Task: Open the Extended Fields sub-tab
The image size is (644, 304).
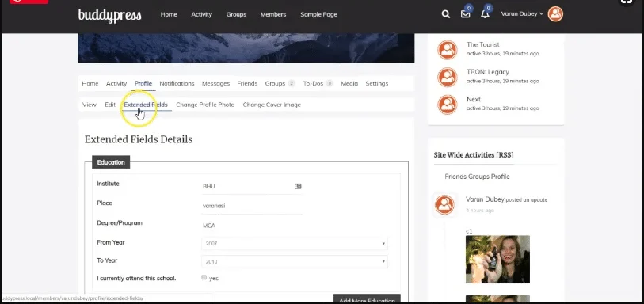Action: click(146, 104)
